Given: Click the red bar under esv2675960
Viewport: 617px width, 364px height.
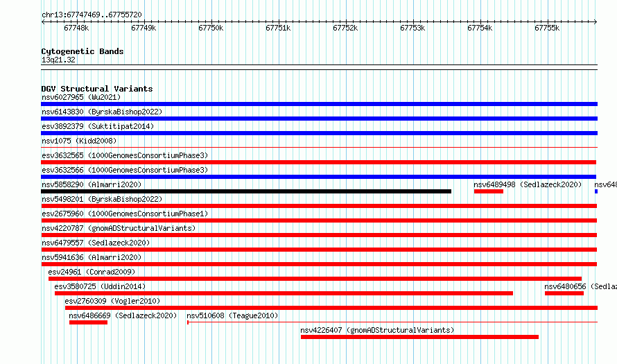Looking at the screenshot, I should 319,220.
